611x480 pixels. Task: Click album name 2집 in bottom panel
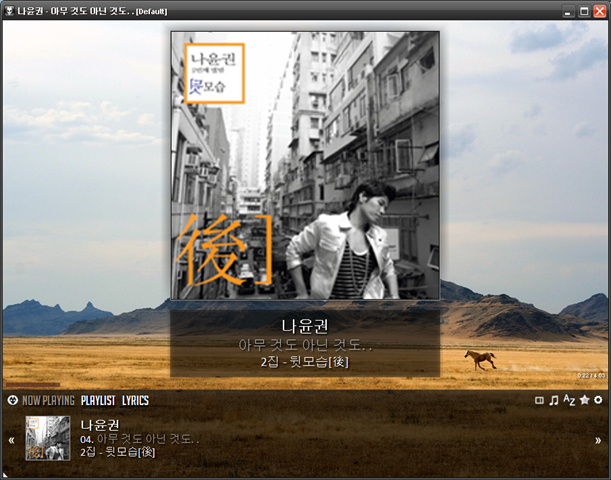click(x=118, y=452)
